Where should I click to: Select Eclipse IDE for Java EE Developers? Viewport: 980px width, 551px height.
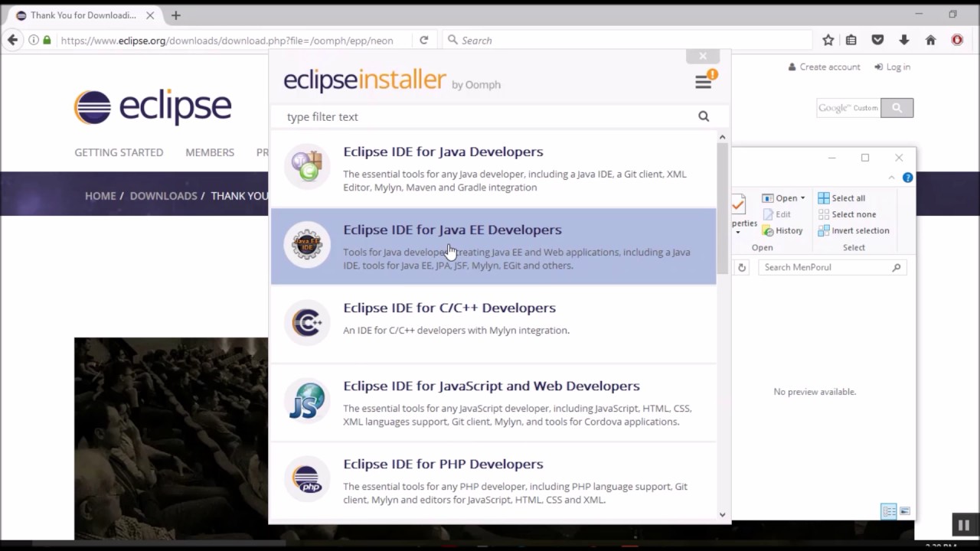pos(493,246)
